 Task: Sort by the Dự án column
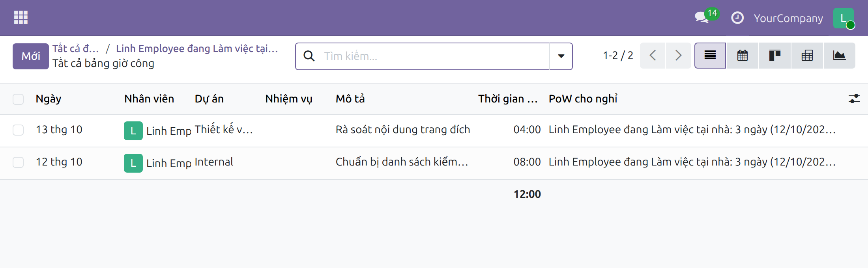point(209,99)
